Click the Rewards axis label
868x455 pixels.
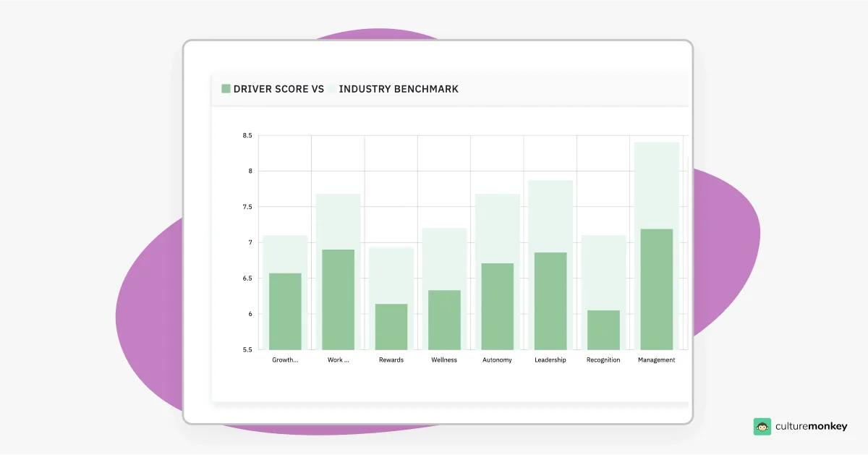pos(391,360)
